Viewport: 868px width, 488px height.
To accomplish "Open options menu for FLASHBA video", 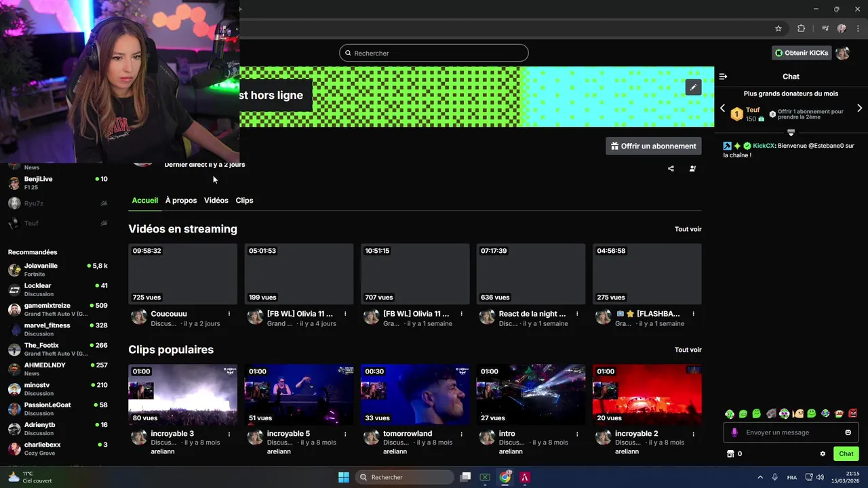I will (693, 314).
